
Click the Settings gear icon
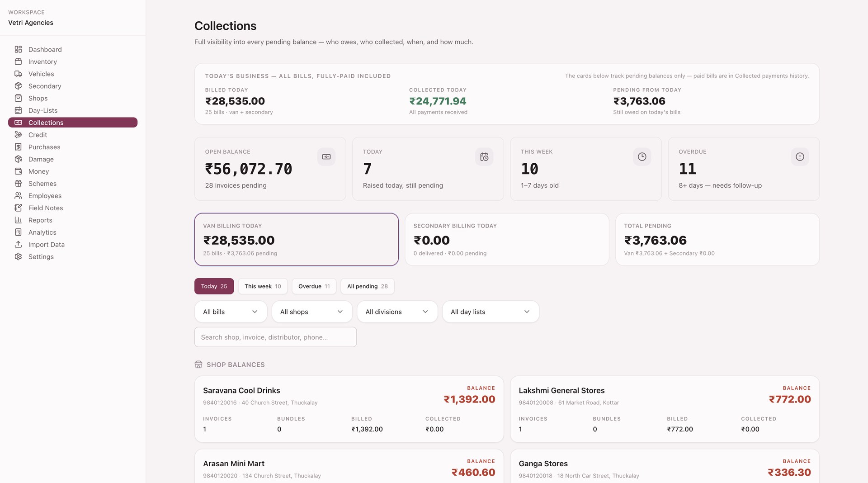18,257
